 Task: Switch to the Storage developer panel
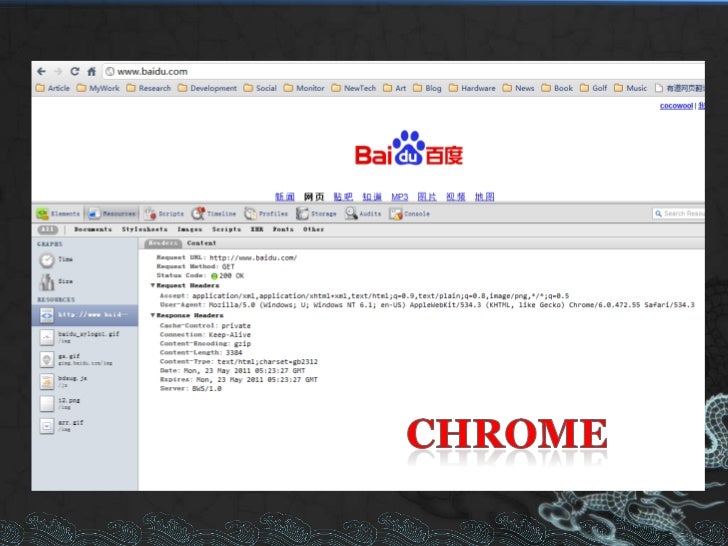(317, 214)
